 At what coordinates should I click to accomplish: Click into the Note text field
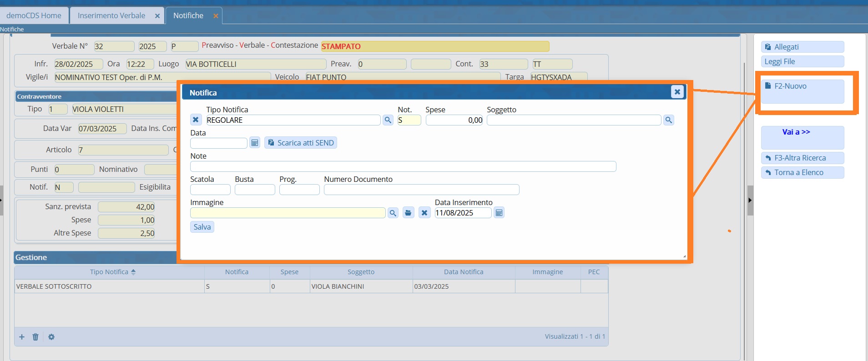click(x=403, y=166)
